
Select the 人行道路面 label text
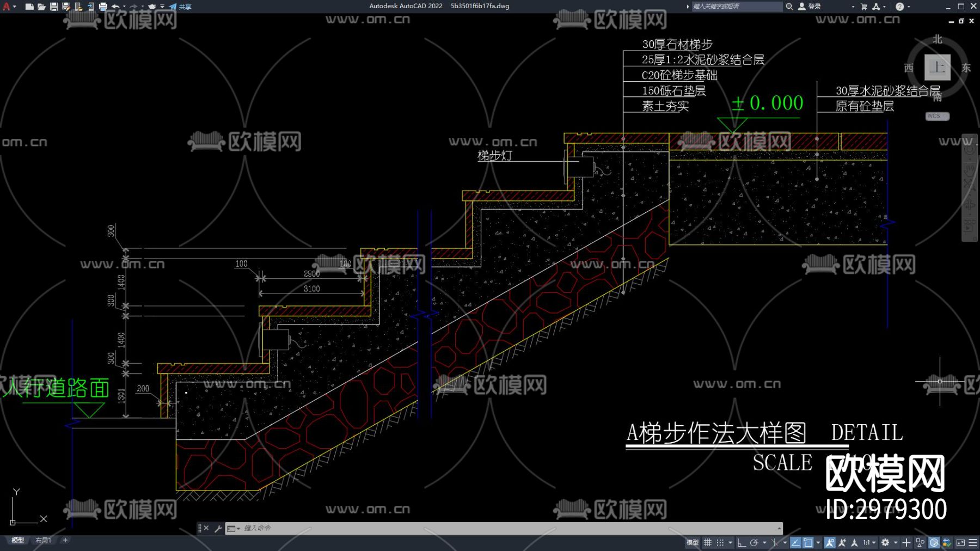click(x=56, y=388)
